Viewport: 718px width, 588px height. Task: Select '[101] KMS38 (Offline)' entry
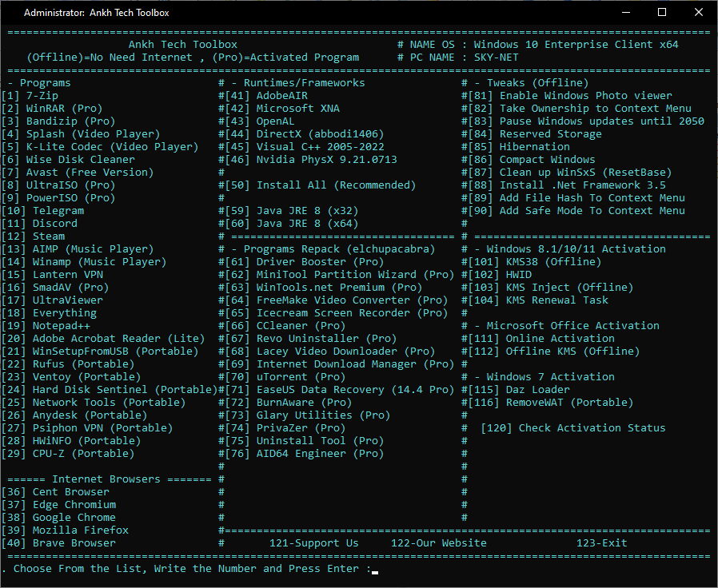[535, 262]
